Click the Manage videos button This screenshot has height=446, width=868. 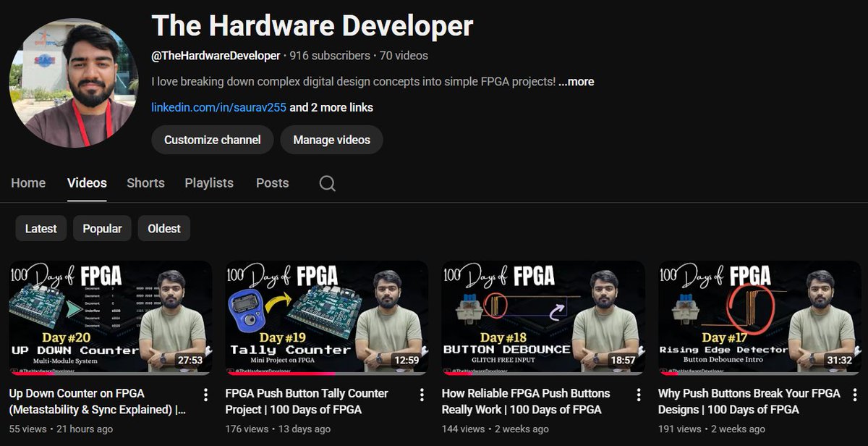(x=331, y=140)
